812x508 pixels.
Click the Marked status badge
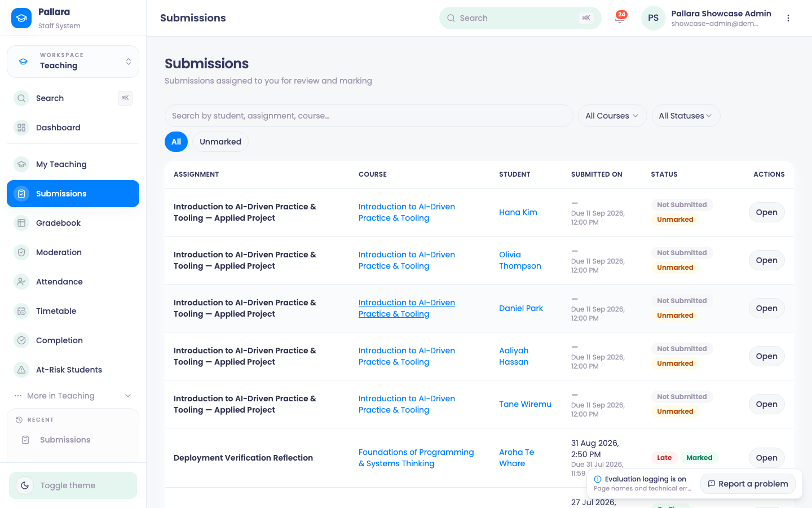(x=699, y=458)
